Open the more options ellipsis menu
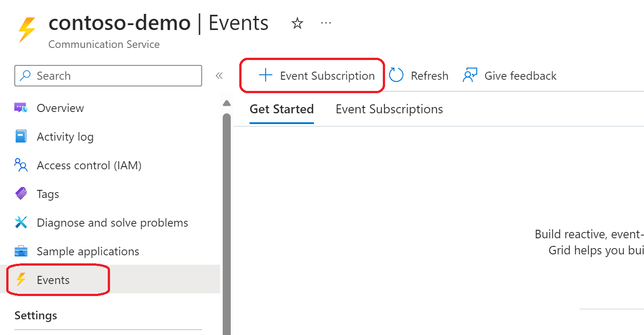Screen dimensions: 644x335 [326, 23]
